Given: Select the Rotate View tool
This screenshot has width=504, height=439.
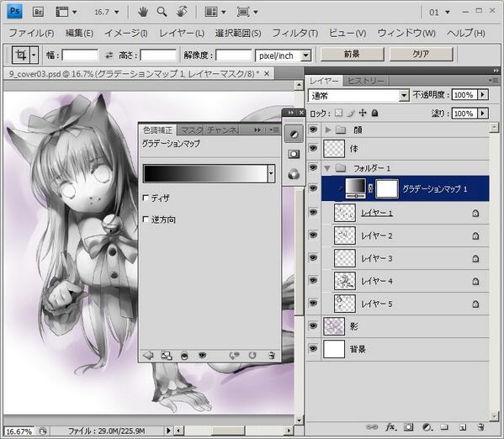Looking at the screenshot, I should pos(182,12).
